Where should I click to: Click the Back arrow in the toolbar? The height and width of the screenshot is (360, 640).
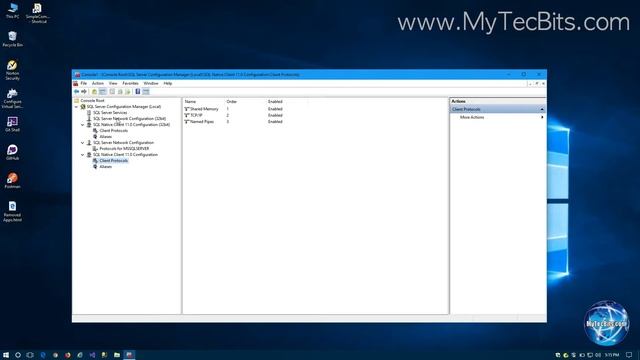point(76,92)
